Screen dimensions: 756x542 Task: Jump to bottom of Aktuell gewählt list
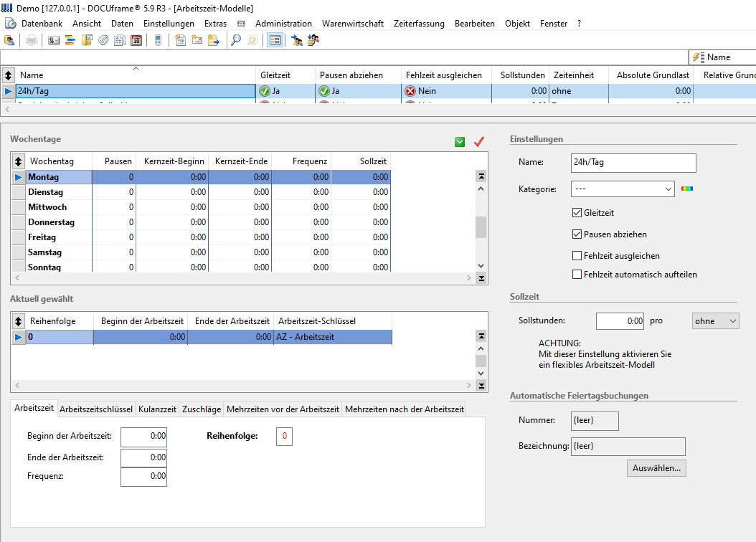481,386
